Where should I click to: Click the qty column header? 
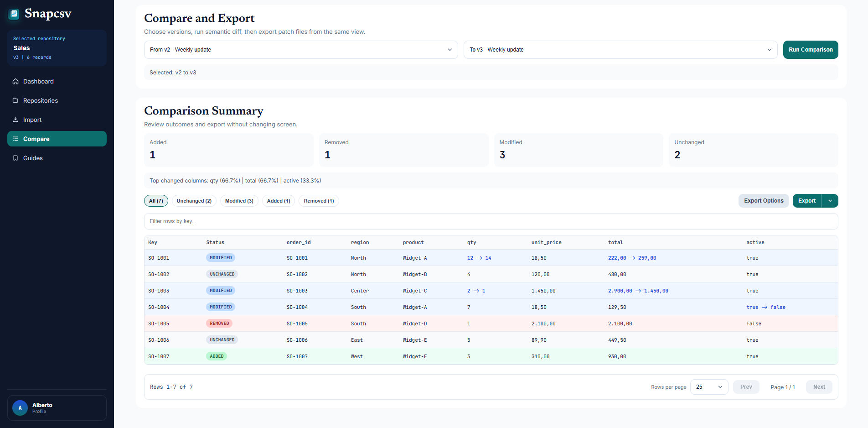[471, 242]
